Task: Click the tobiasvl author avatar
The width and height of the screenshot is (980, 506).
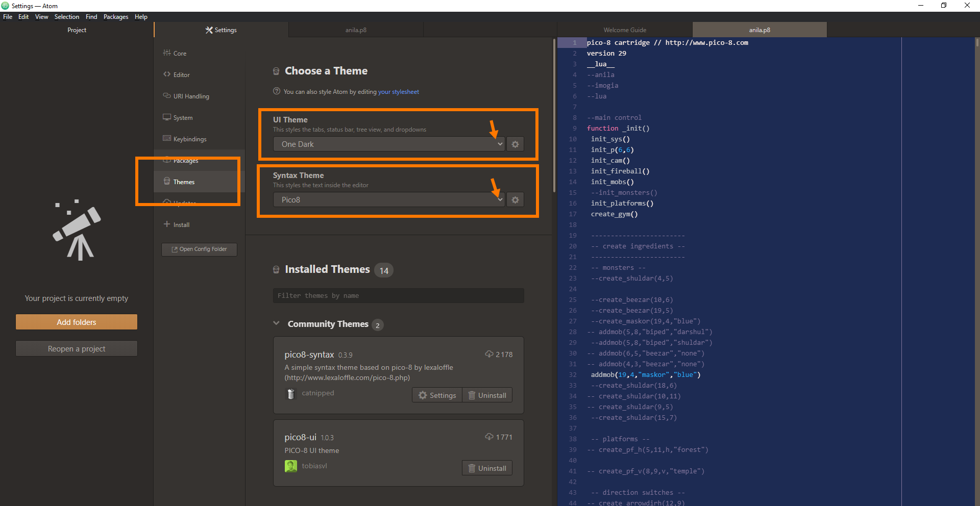Action: click(x=291, y=466)
